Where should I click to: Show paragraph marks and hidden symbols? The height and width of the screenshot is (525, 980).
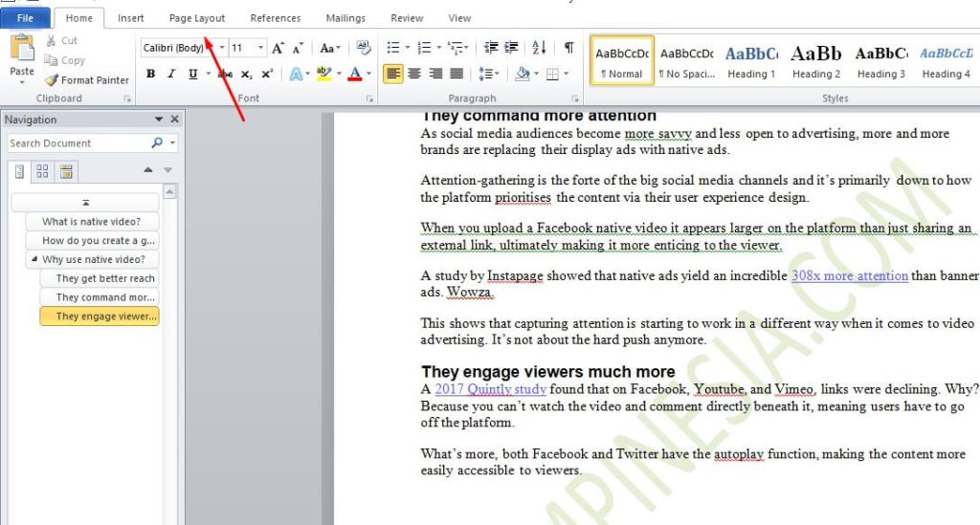[x=568, y=48]
